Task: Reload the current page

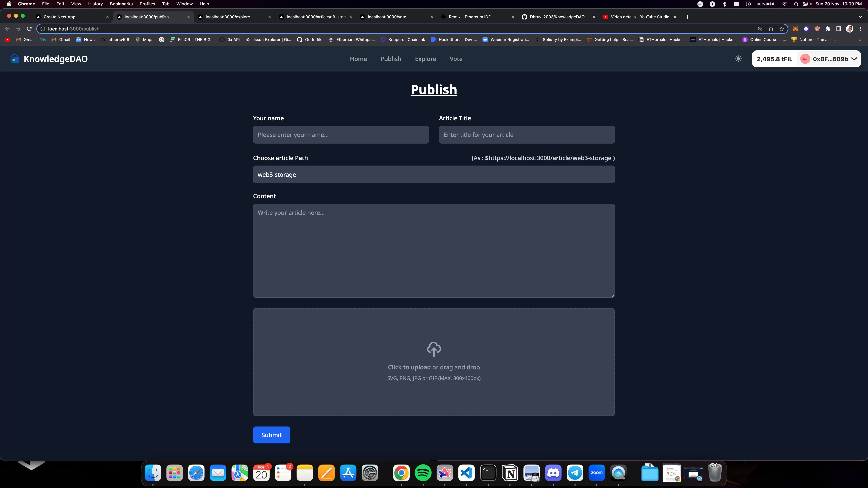Action: [x=29, y=29]
